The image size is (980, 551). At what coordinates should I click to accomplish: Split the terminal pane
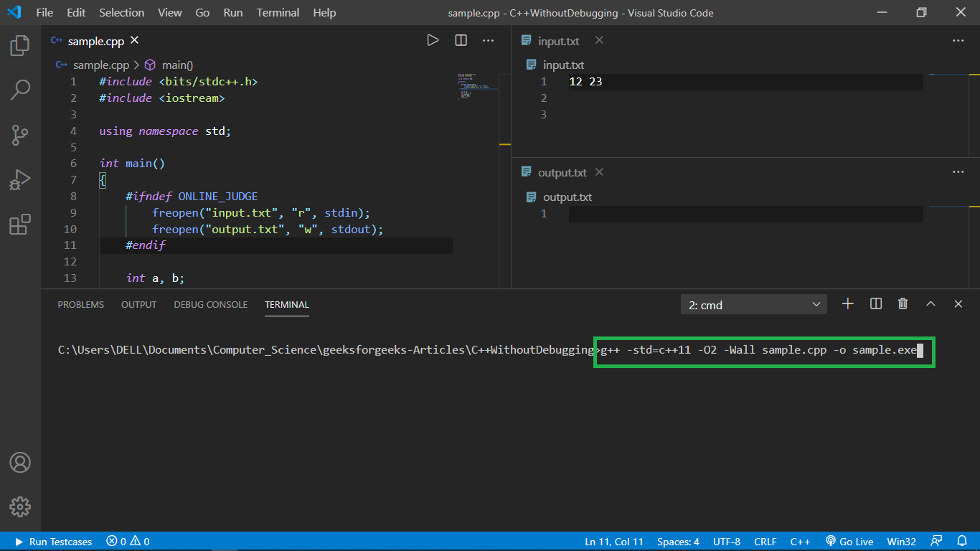tap(875, 304)
